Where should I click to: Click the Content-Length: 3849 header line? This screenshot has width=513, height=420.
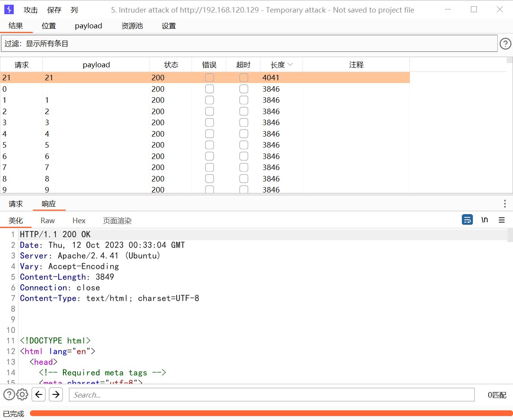[67, 277]
